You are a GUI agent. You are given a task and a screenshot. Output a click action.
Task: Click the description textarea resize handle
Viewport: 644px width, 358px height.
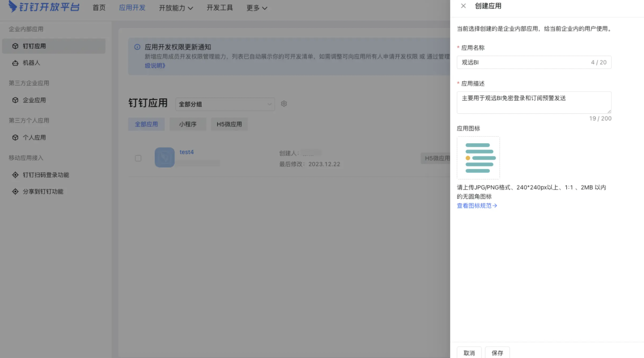point(609,111)
